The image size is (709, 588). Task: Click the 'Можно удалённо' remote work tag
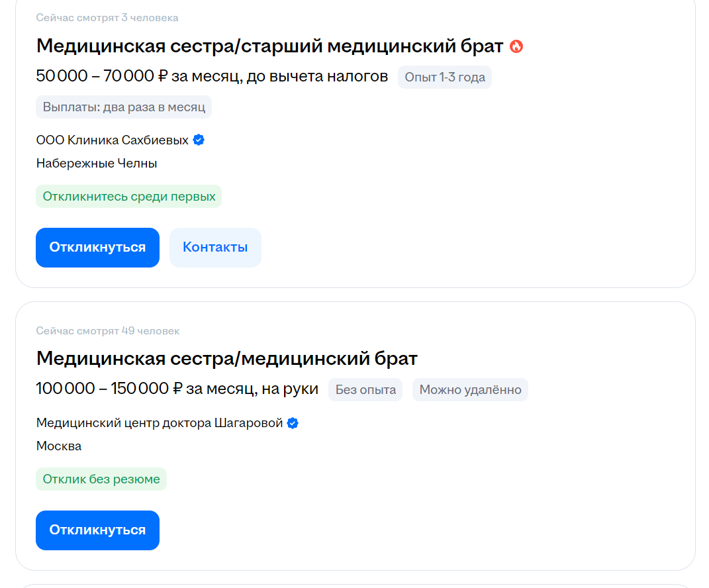coord(470,389)
